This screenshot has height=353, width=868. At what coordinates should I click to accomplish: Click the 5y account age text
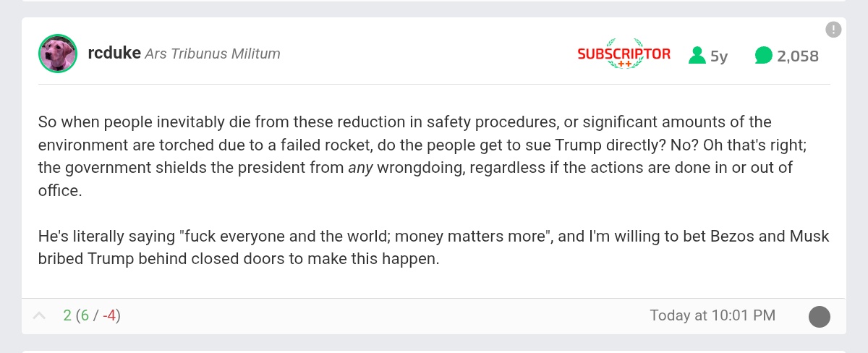719,56
